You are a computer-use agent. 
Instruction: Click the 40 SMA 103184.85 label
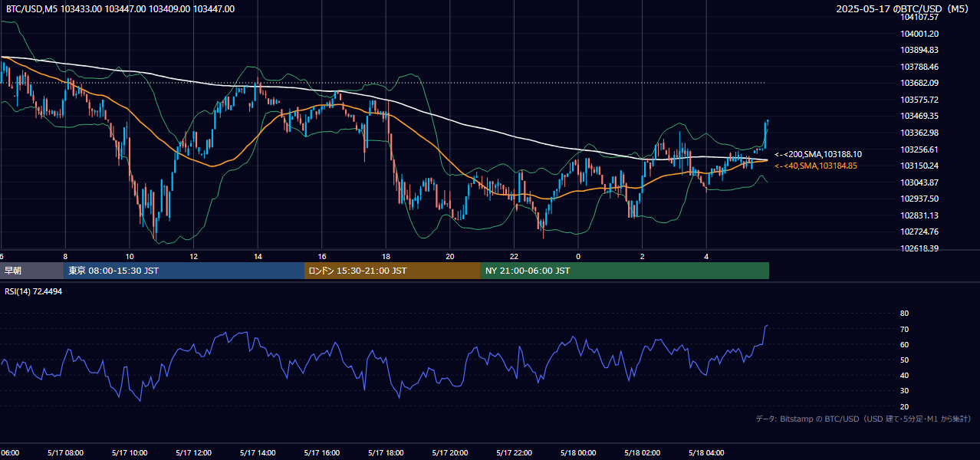pyautogui.click(x=816, y=166)
